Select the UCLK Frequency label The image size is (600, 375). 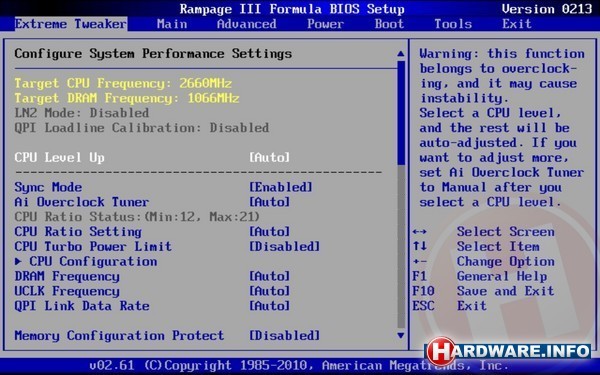click(x=67, y=291)
